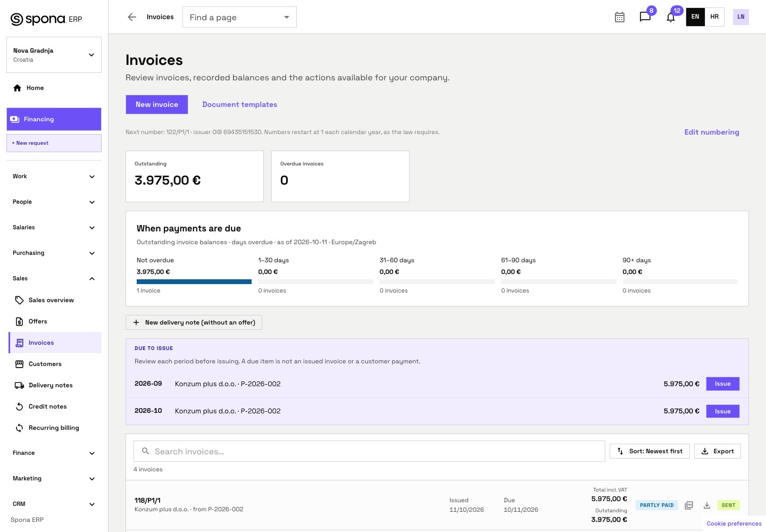Expand the Purchasing section in the sidebar

54,253
